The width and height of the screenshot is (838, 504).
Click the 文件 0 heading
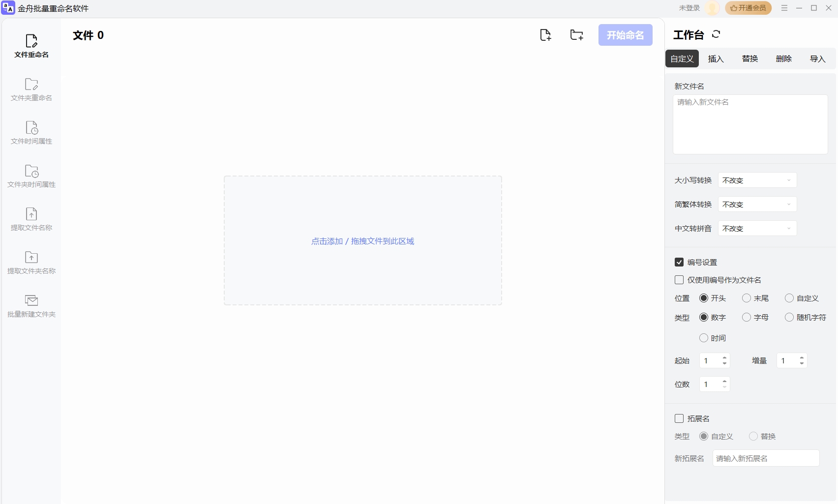pyautogui.click(x=89, y=35)
